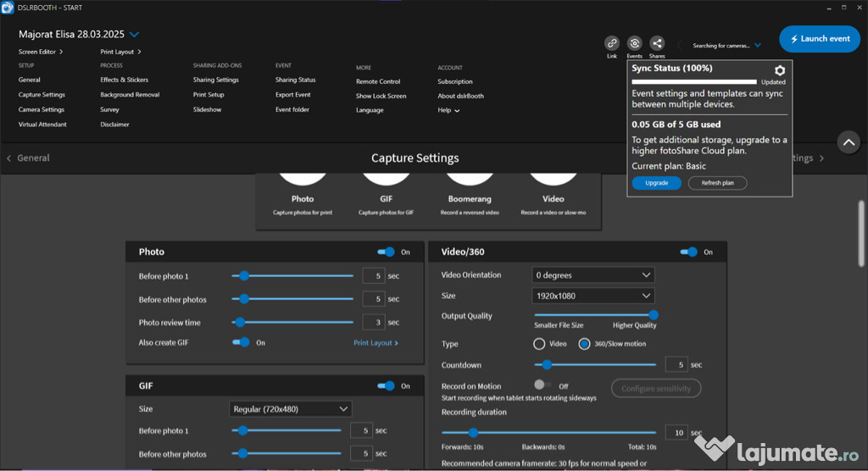Click the Refresh plan button
Viewport: 868px width, 471px height.
(x=717, y=183)
